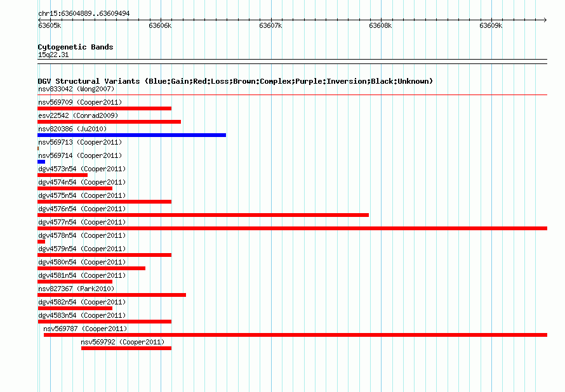
Task: Select the dgv4582n54 red bar
Action: coord(75,308)
